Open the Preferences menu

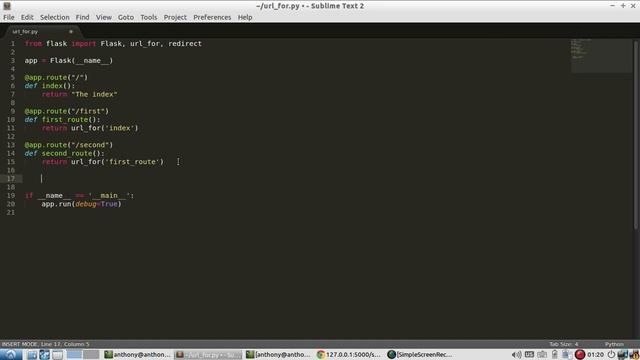click(x=212, y=17)
